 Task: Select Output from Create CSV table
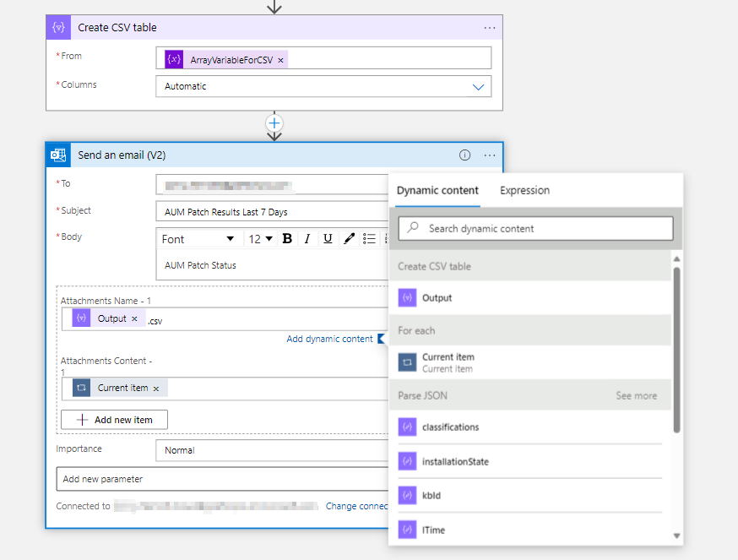click(x=530, y=297)
